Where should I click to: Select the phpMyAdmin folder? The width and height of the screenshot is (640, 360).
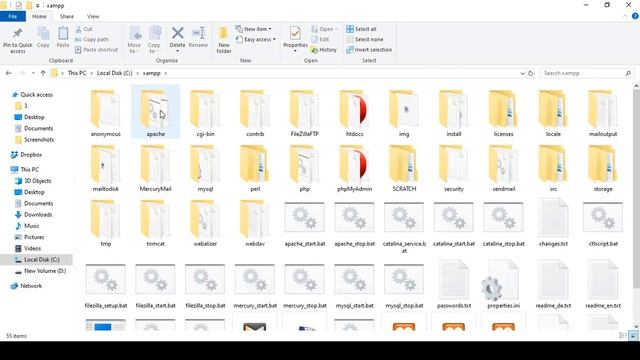pos(354,168)
